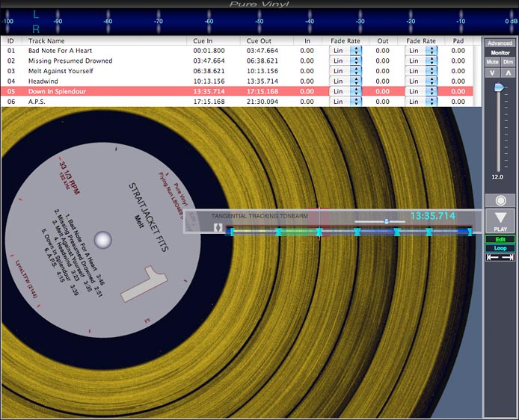The image size is (519, 420).
Task: Start playback with the PLAY button
Action: coord(500,221)
